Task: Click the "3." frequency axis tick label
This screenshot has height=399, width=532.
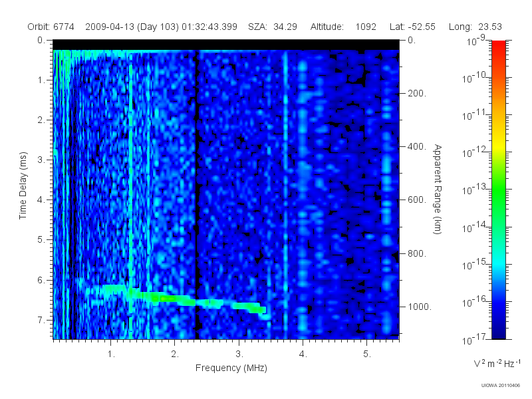Action: tap(239, 354)
